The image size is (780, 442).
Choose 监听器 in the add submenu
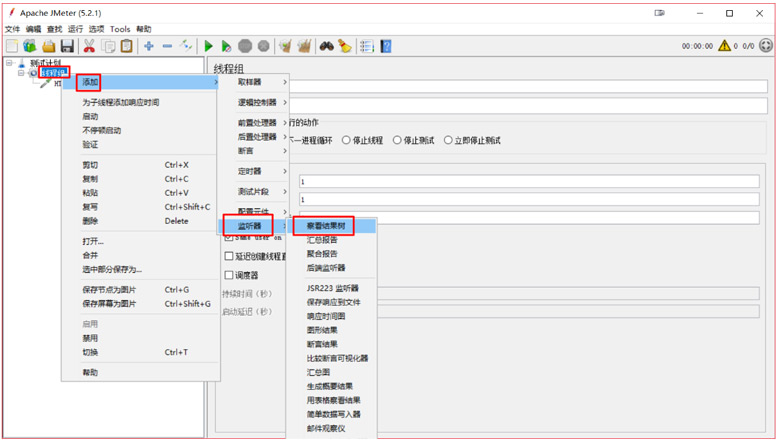click(254, 226)
